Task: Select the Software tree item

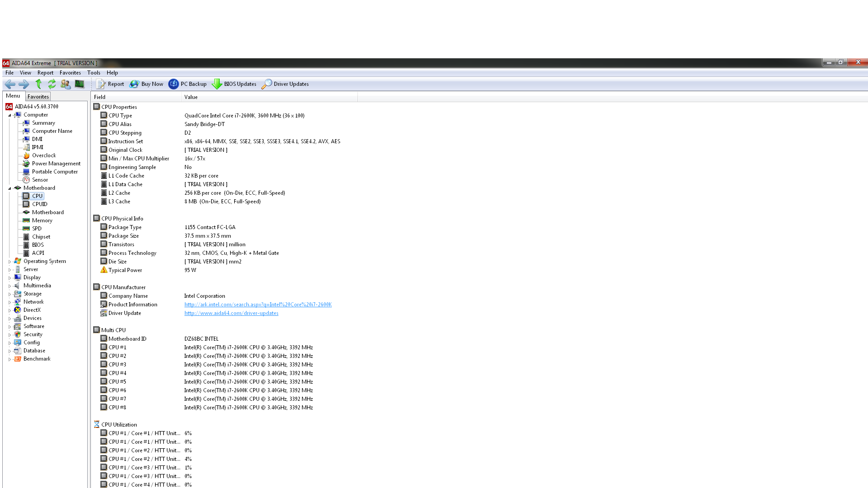Action: coord(34,326)
